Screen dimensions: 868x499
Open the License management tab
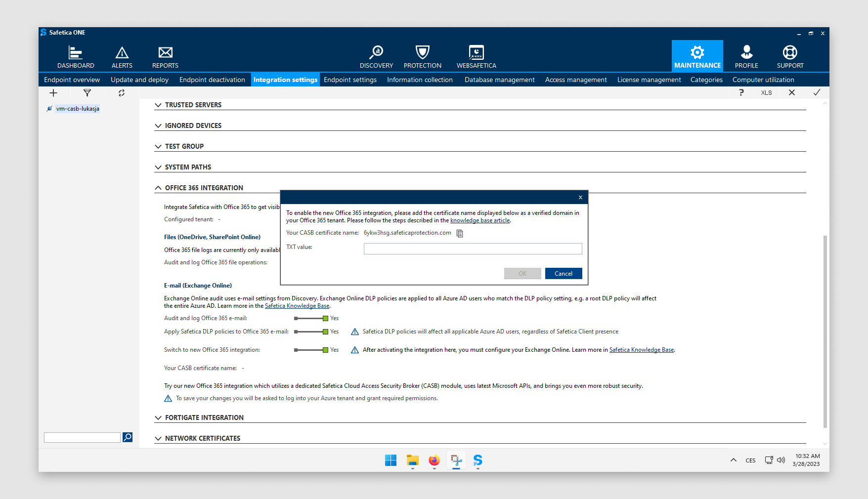(x=649, y=80)
